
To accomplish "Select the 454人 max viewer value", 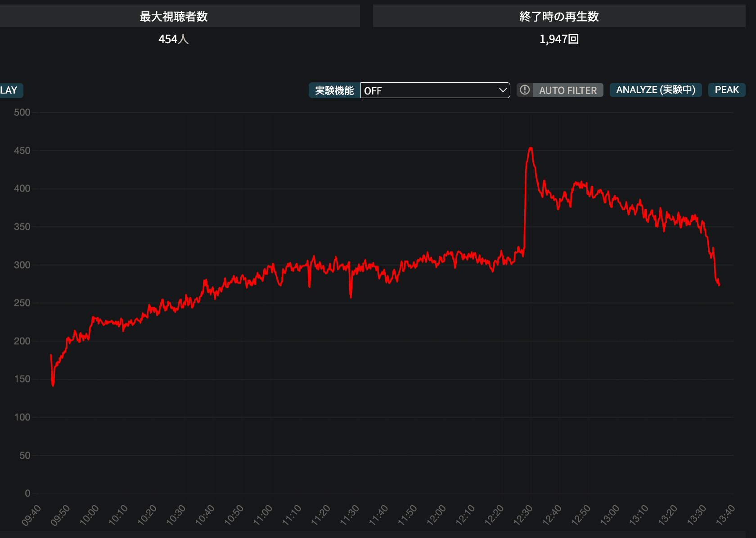I will pyautogui.click(x=173, y=39).
